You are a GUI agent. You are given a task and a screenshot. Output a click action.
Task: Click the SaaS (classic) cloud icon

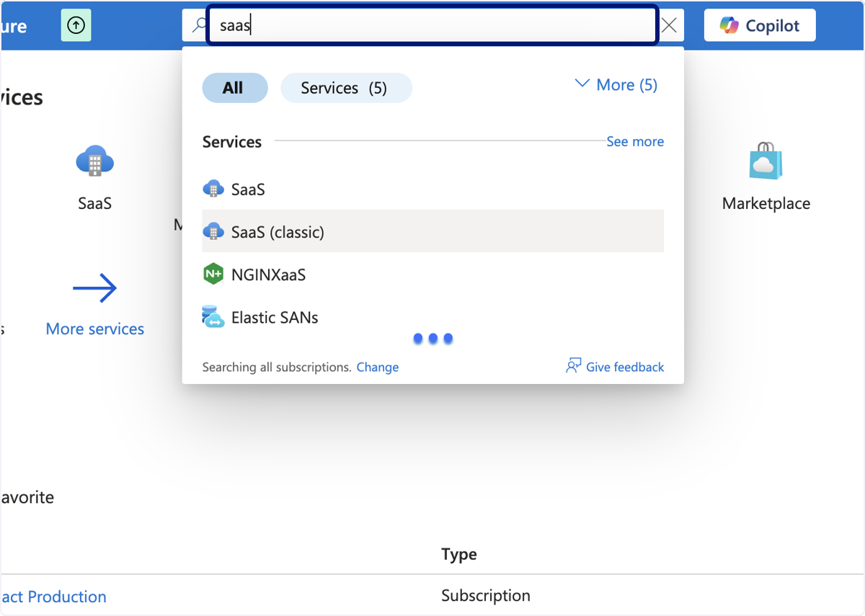(213, 231)
